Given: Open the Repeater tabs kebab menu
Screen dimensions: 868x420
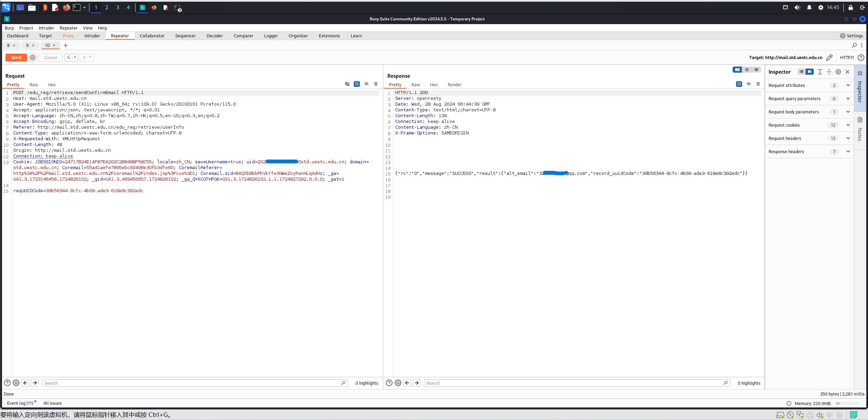Looking at the screenshot, I should (862, 45).
